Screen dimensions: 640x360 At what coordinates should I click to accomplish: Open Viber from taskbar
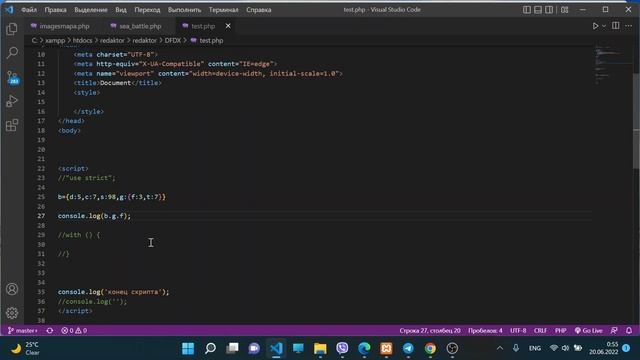pyautogui.click(x=342, y=348)
